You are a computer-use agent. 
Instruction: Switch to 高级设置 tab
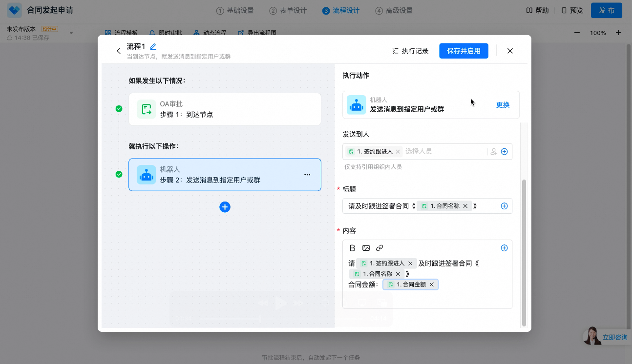pos(394,11)
